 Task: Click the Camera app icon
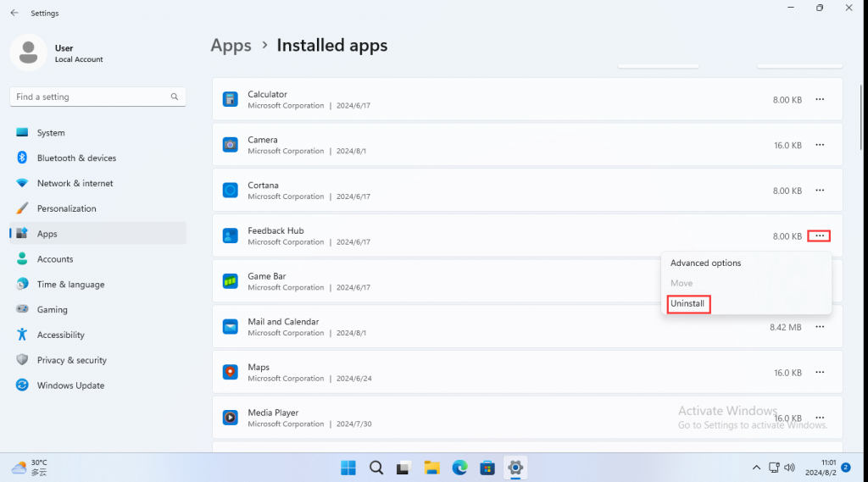coord(231,145)
